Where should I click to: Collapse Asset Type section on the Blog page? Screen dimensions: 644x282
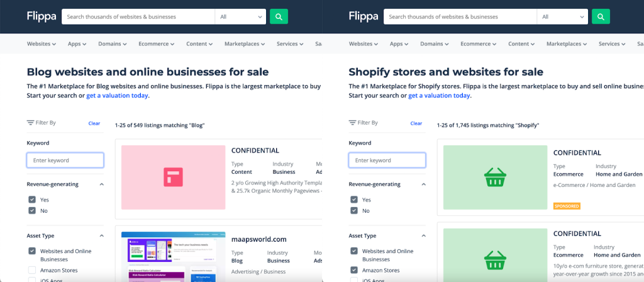(x=102, y=236)
